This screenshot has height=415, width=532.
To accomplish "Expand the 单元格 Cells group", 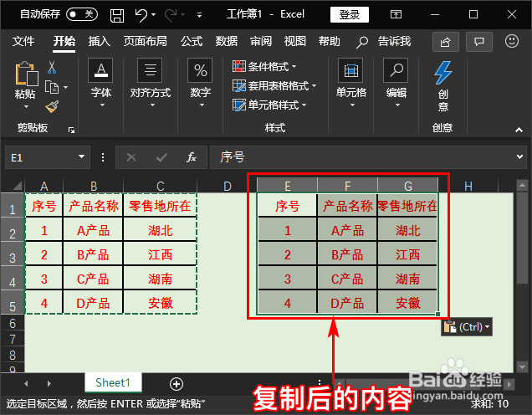I will click(x=350, y=83).
